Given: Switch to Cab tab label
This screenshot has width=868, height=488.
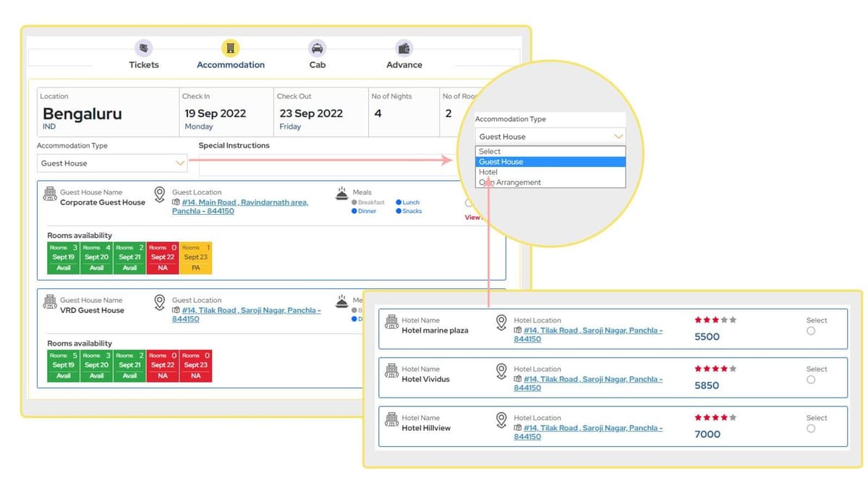Looking at the screenshot, I should click(x=318, y=65).
